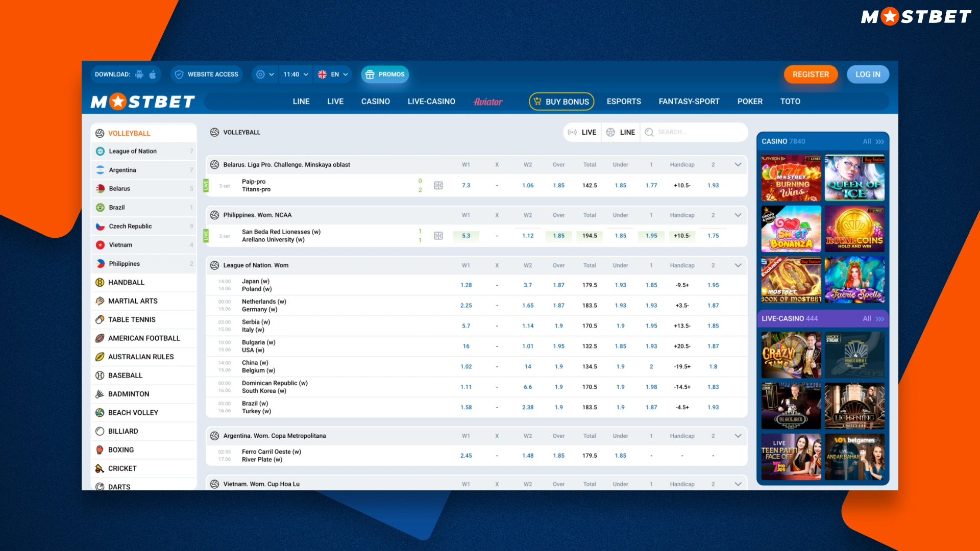Expand Argentina Wom Copa Metropolitana results
This screenshot has height=551, width=980.
tap(739, 436)
